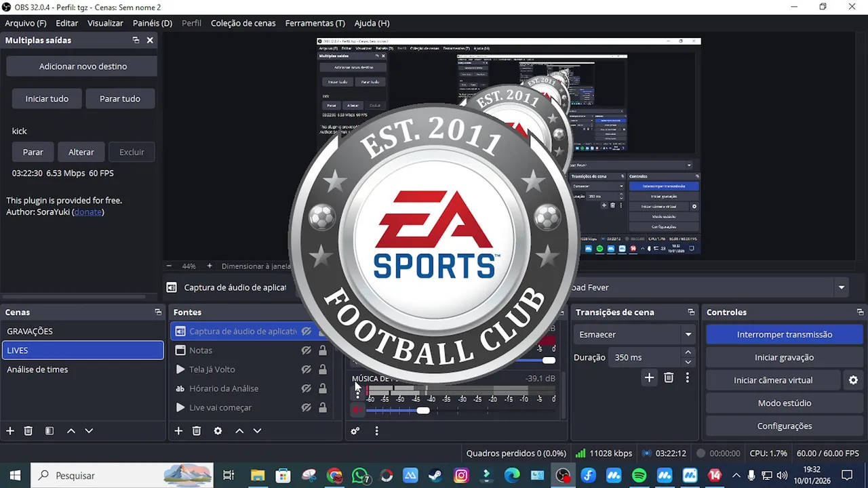Screen dimensions: 868x488
Task: Open audio mixer three-dot menu at bottom
Action: 376,431
